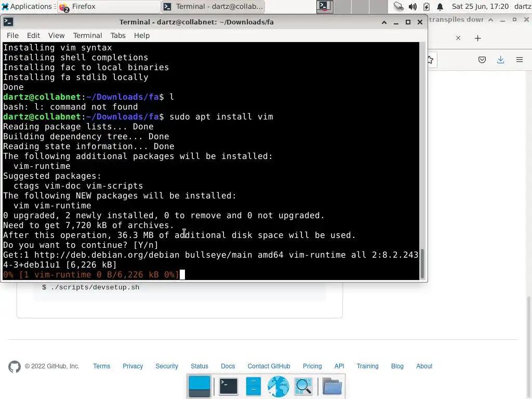Switch to Firefox in the taskbar
Screen dimensions: 532x399
[109, 6]
